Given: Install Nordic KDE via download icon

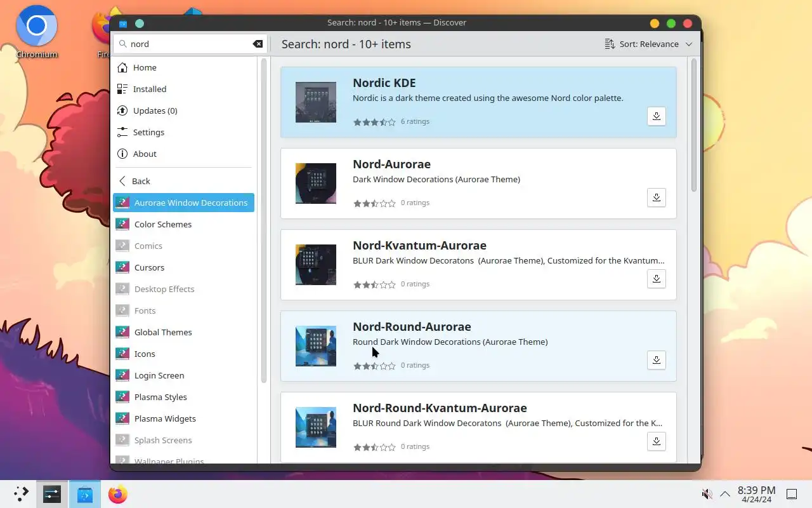Looking at the screenshot, I should tap(657, 116).
